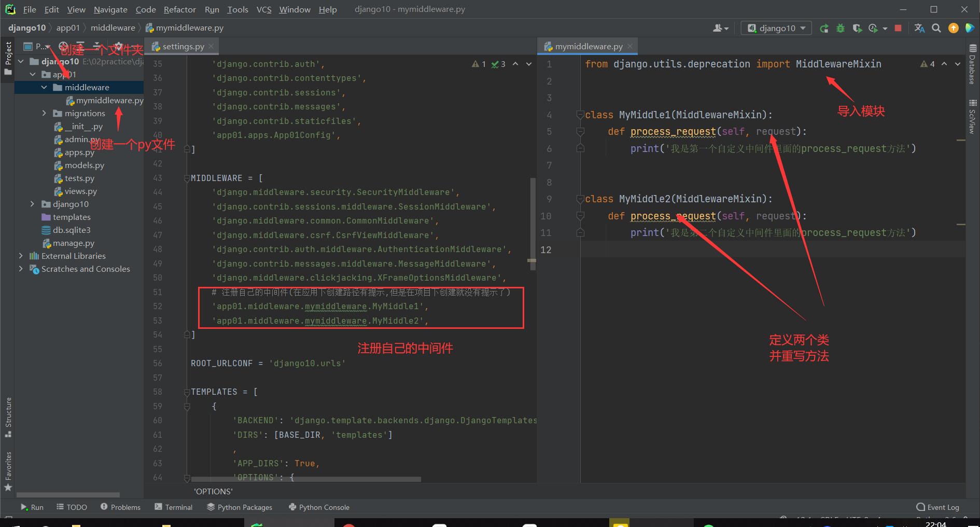The image size is (980, 527).
Task: Open the Project view selector dropdown
Action: tap(37, 46)
